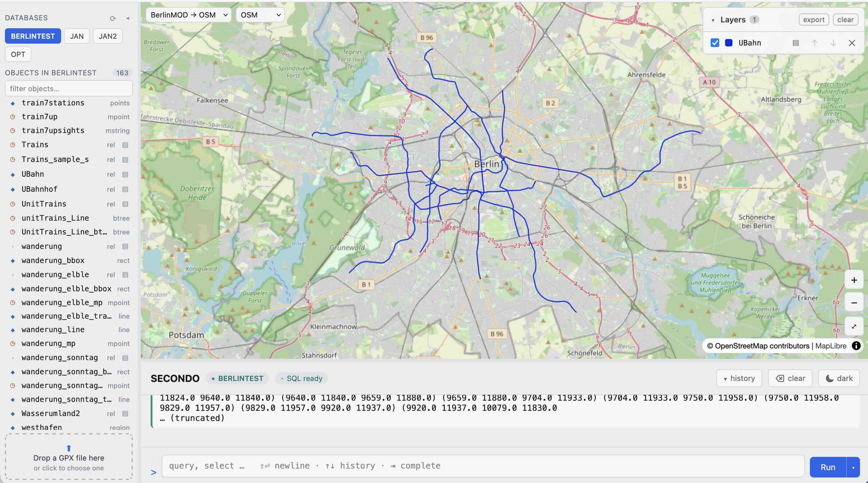Collapse the sidebar with arrow icon
The width and height of the screenshot is (868, 483).
[128, 18]
